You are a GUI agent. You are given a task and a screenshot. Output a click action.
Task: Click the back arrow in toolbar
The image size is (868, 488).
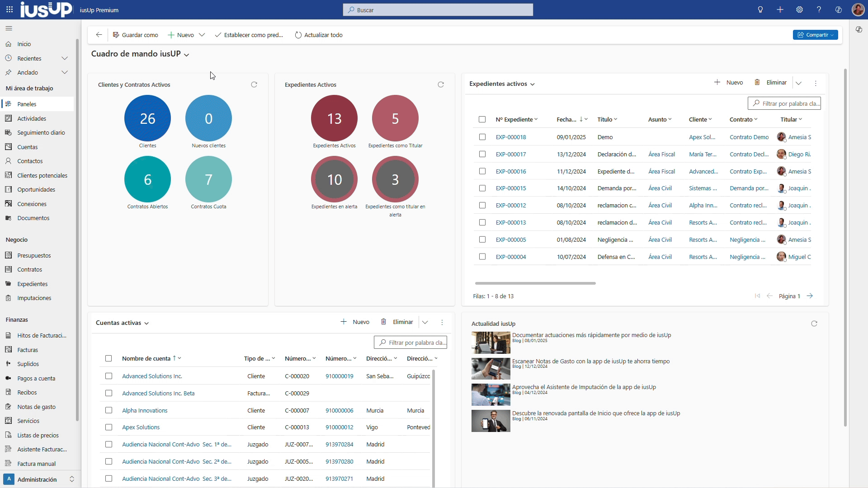tap(99, 35)
